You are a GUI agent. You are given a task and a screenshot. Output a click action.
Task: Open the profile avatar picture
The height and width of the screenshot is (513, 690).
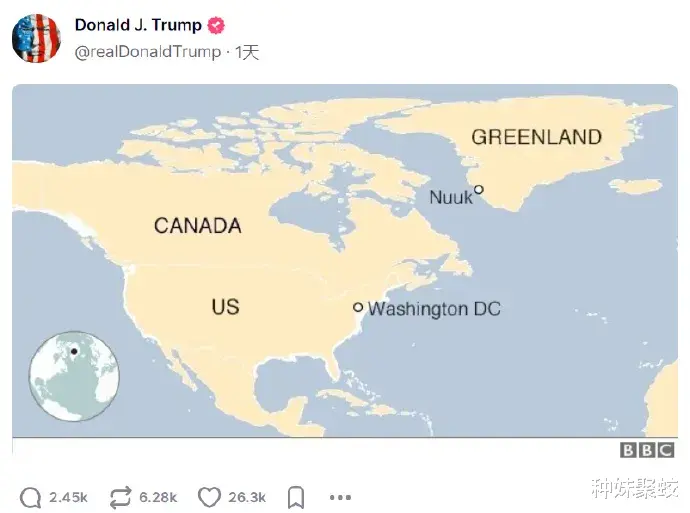[x=36, y=38]
